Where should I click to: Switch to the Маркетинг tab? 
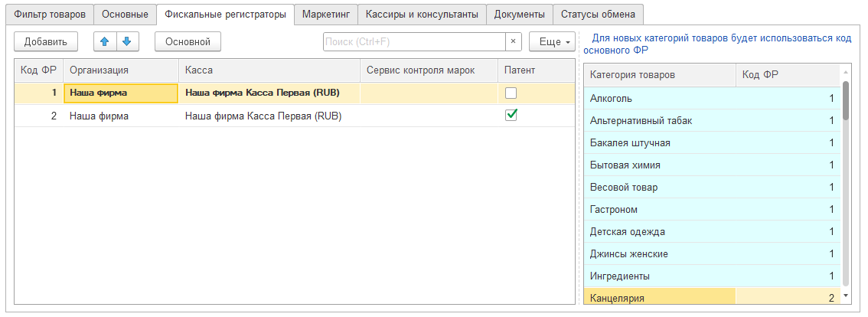click(325, 15)
